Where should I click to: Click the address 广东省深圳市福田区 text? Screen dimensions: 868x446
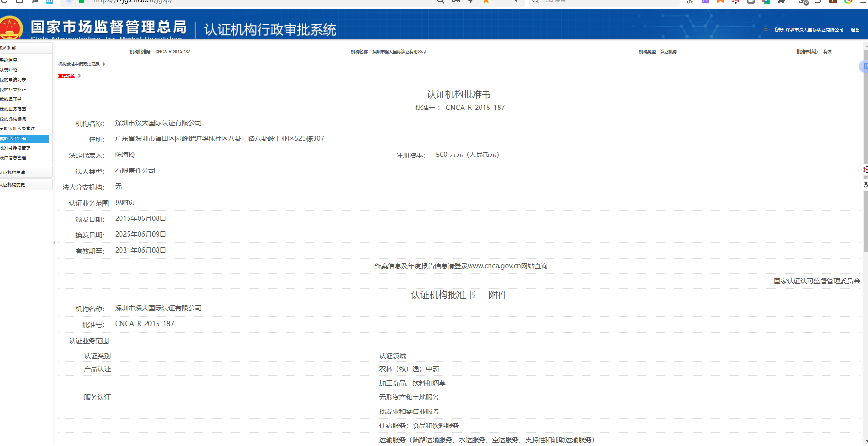[x=220, y=138]
